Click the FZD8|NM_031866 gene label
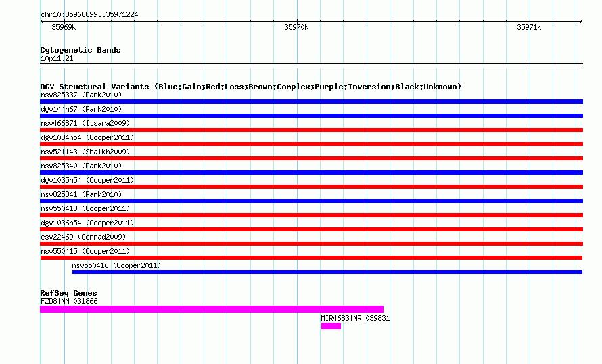Screen dimensions: 602x364 [69, 301]
